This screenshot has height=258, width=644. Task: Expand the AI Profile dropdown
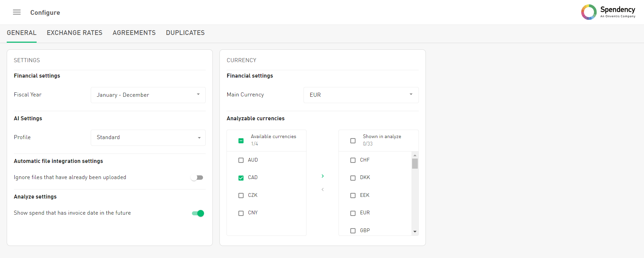point(148,138)
